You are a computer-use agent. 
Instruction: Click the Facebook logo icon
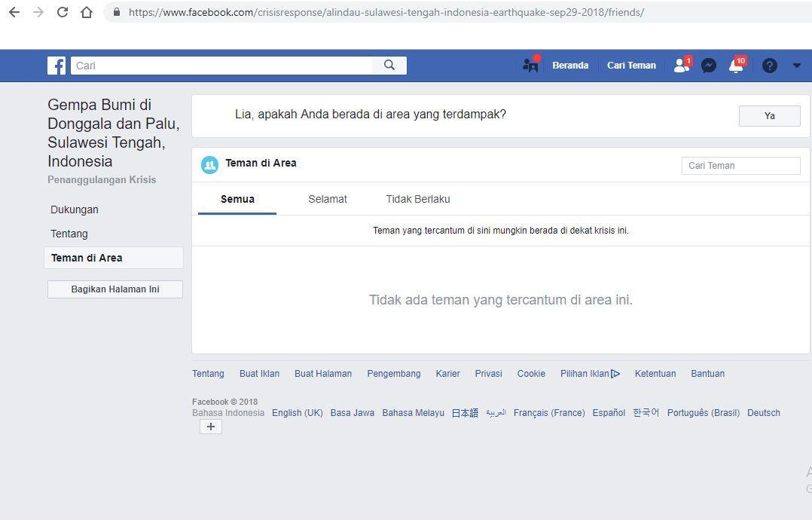pyautogui.click(x=56, y=66)
